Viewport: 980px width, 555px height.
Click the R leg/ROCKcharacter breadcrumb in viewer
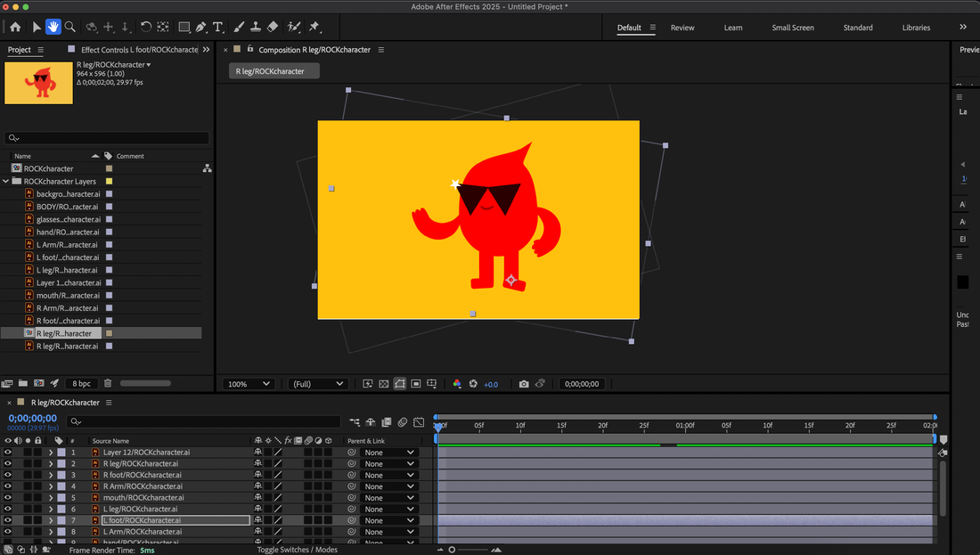click(x=274, y=71)
